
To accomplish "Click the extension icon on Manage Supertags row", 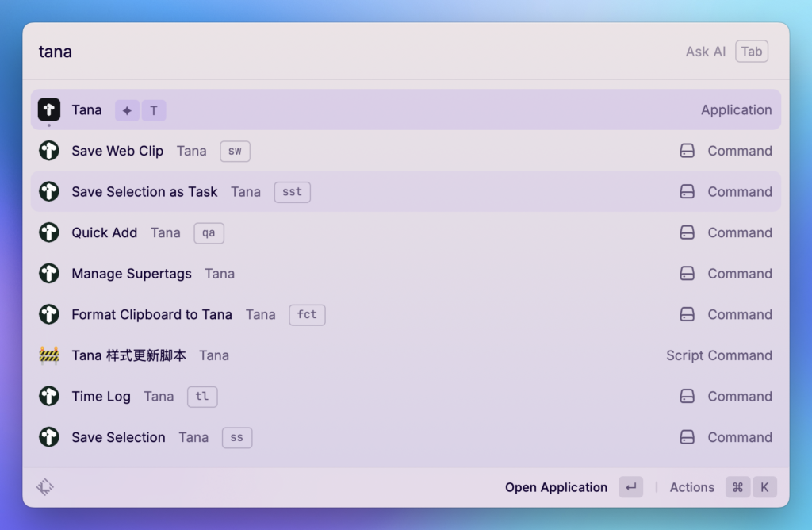I will [688, 274].
